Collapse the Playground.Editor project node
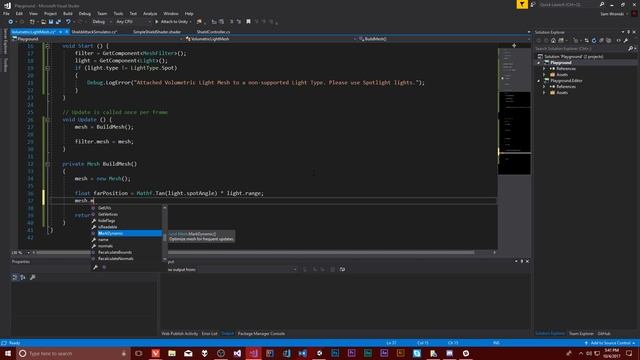This screenshot has height=360, width=640. click(539, 81)
